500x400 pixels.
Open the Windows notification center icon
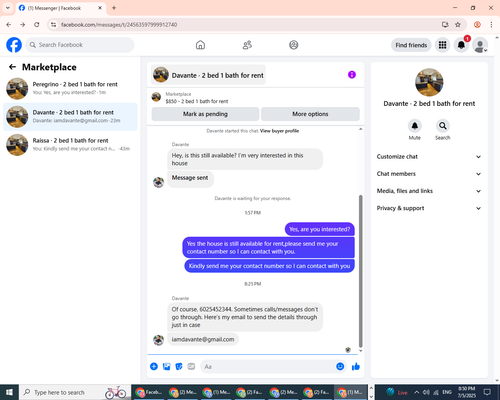pyautogui.click(x=487, y=392)
